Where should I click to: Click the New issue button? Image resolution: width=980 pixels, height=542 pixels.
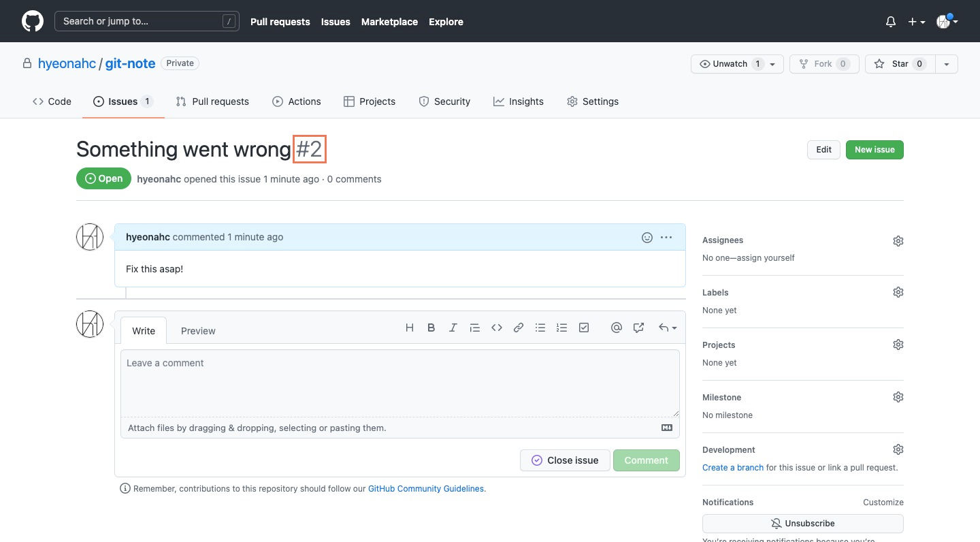875,150
